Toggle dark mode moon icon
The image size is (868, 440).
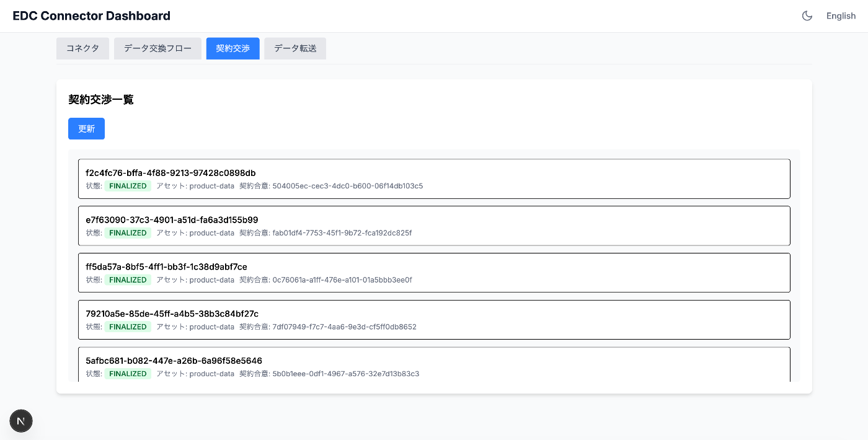807,16
